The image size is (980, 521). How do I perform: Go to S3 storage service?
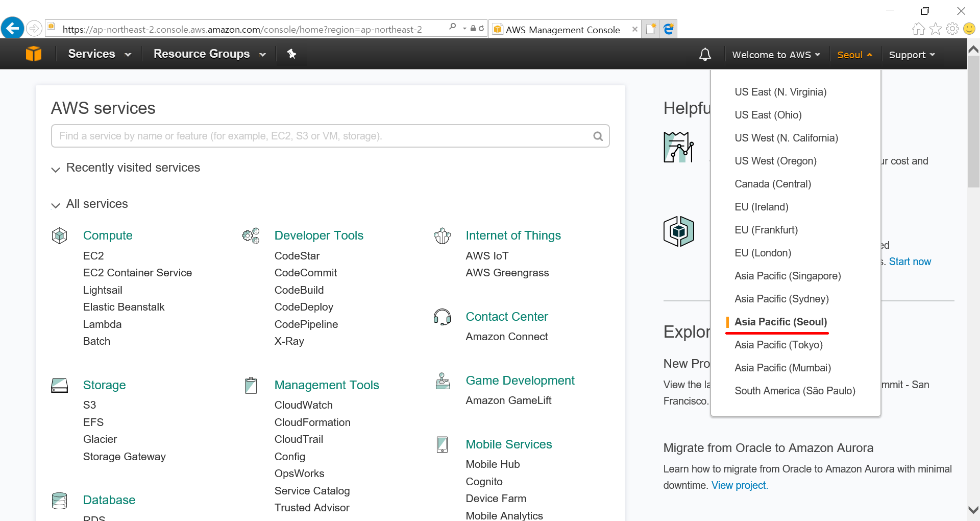point(89,405)
